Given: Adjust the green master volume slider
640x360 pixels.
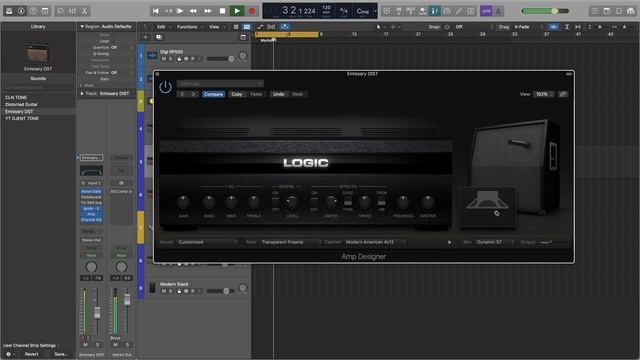Looking at the screenshot, I should [545, 11].
